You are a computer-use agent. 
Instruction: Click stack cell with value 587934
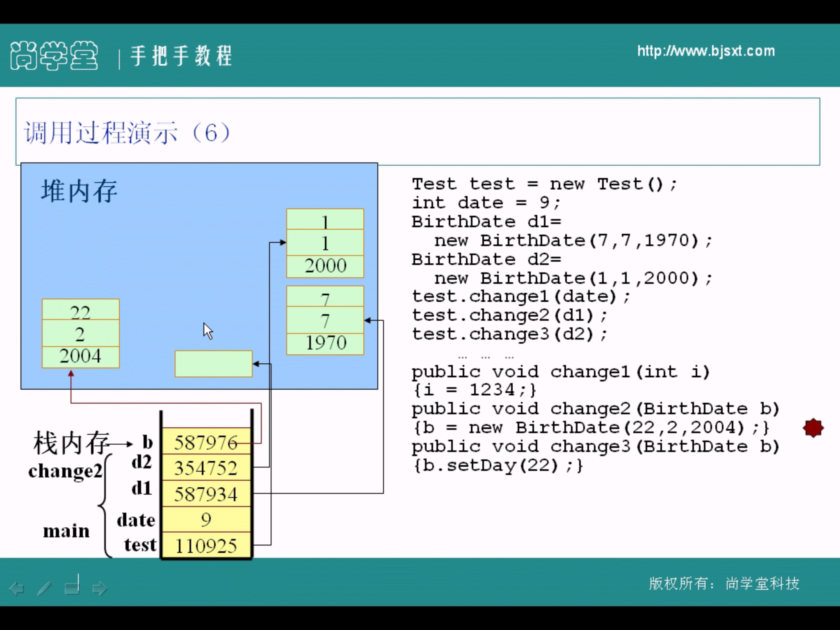tap(206, 494)
